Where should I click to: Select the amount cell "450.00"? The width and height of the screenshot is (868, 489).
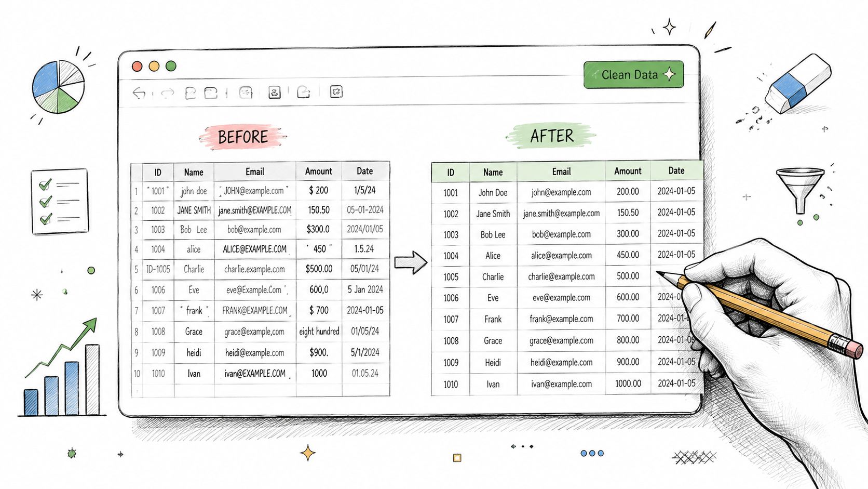(628, 255)
